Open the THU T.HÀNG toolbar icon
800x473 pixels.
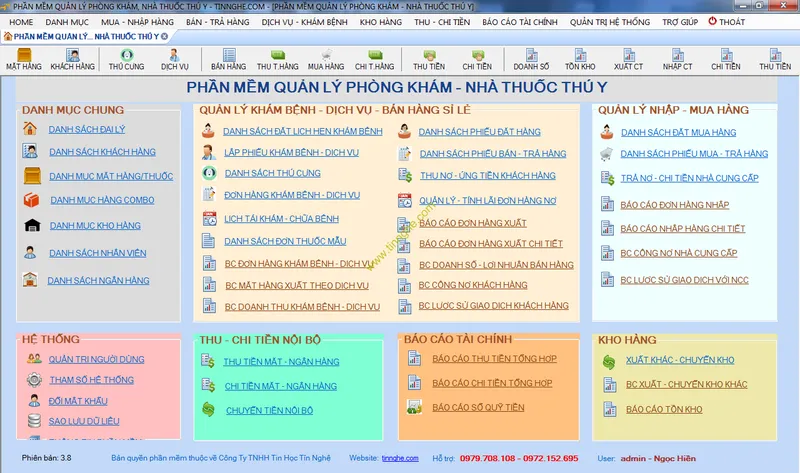click(x=278, y=60)
